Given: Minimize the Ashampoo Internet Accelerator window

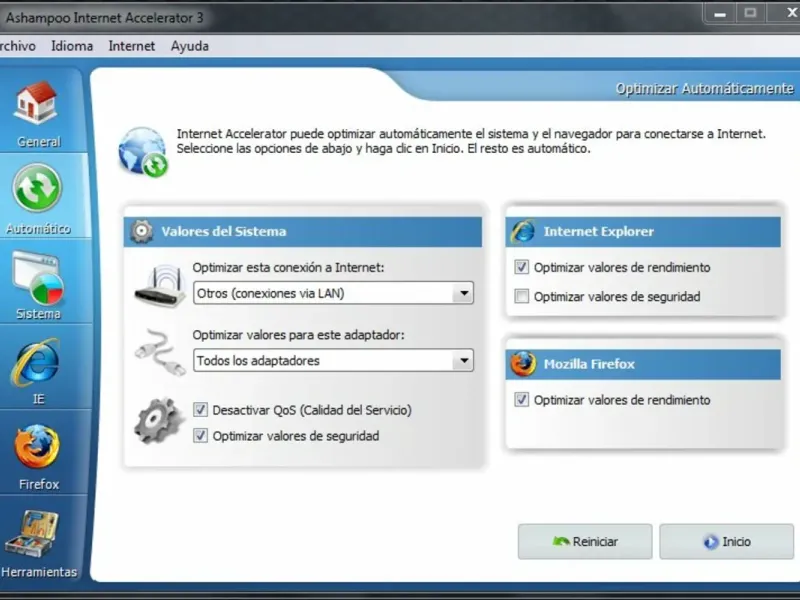Looking at the screenshot, I should (720, 14).
